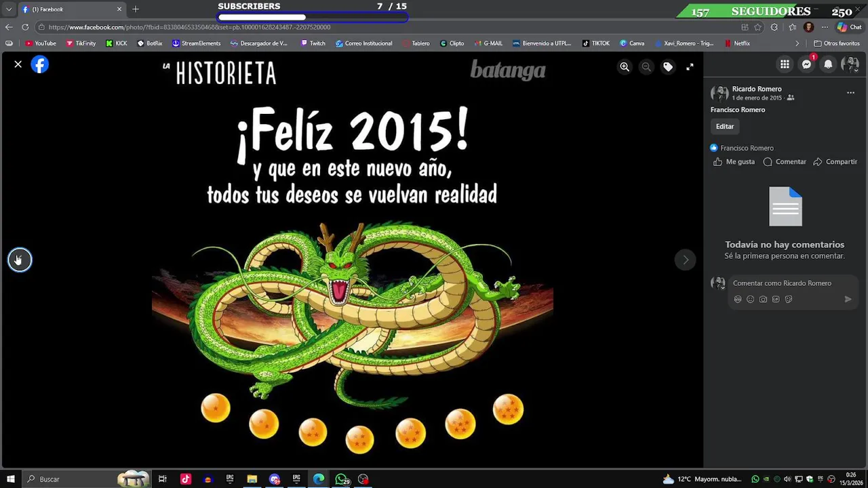Open the KICK bookmark
This screenshot has width=868, height=488.
[117, 43]
